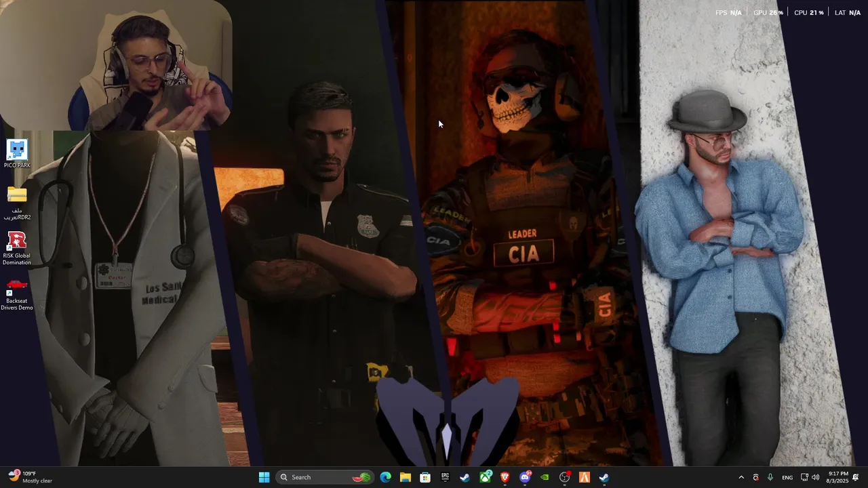Open the weather widget showing 109°F
The height and width of the screenshot is (488, 868).
coord(31,477)
